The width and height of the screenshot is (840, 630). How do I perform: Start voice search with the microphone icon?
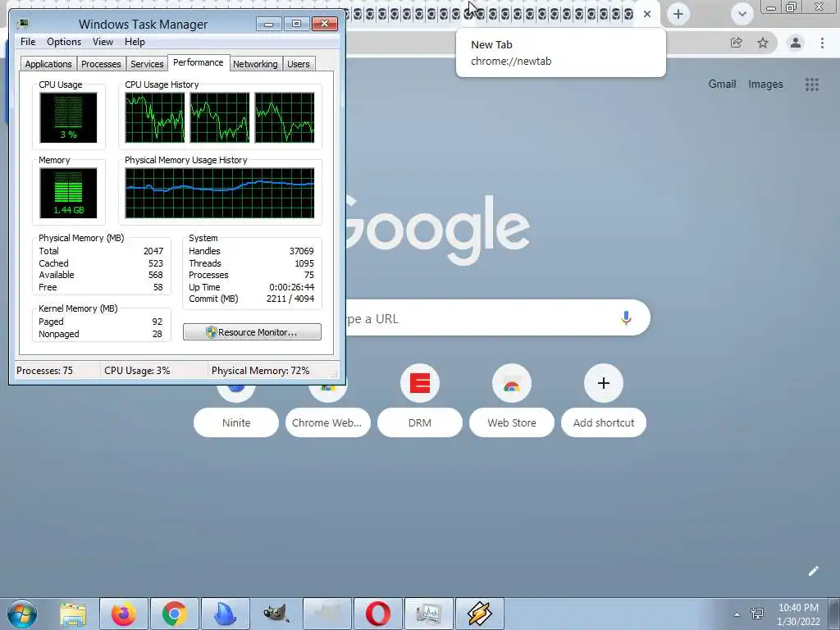[x=626, y=318]
